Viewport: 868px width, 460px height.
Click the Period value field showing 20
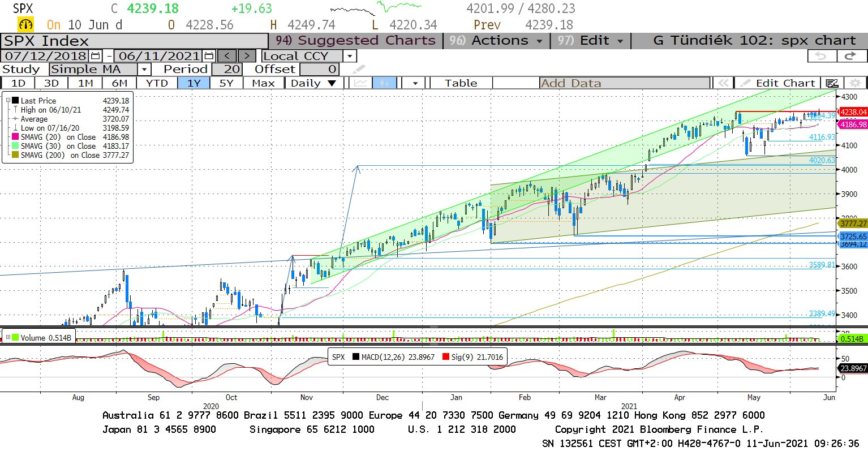pyautogui.click(x=227, y=70)
